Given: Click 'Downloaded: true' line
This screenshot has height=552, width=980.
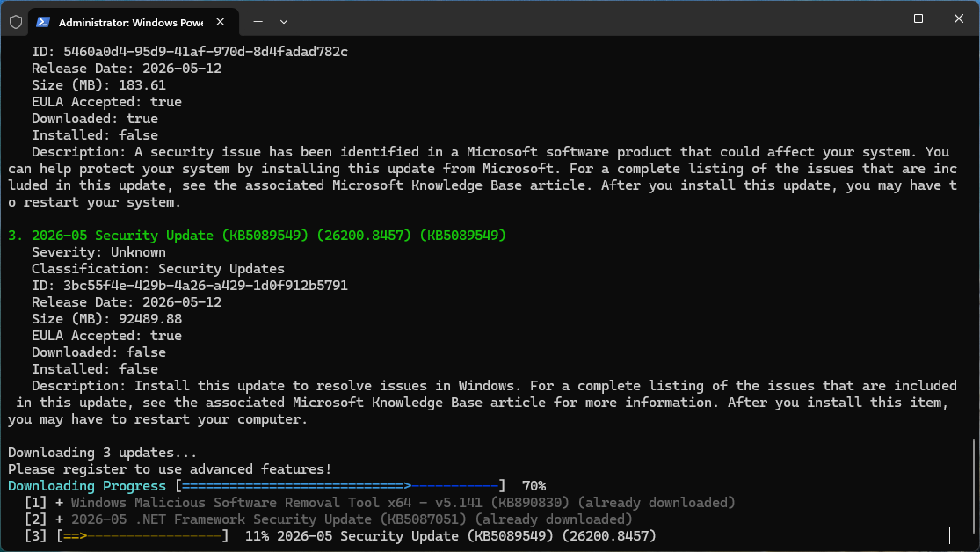Looking at the screenshot, I should pyautogui.click(x=95, y=118).
